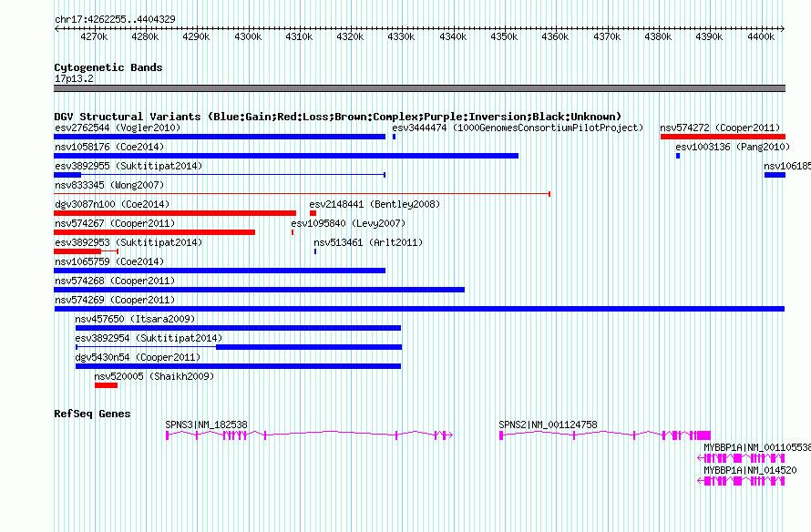Click the esv3892954 thick blue bar

[x=309, y=347]
